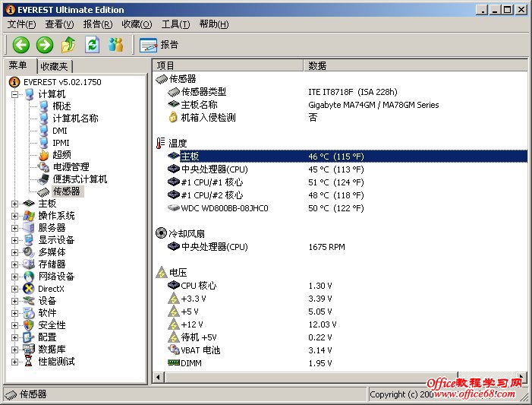532x405 pixels.
Task: Click the up-level folder arrow icon
Action: coord(68,45)
